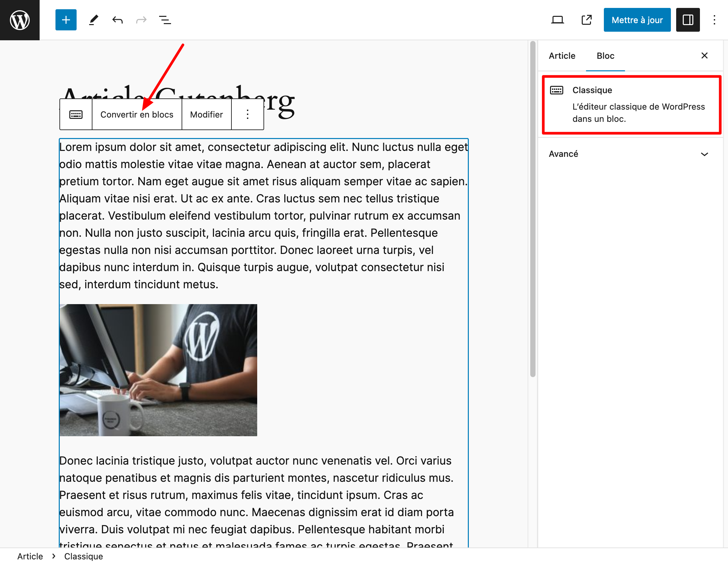Screen dimensions: 728x564
Task: Redo the last change
Action: click(x=141, y=20)
